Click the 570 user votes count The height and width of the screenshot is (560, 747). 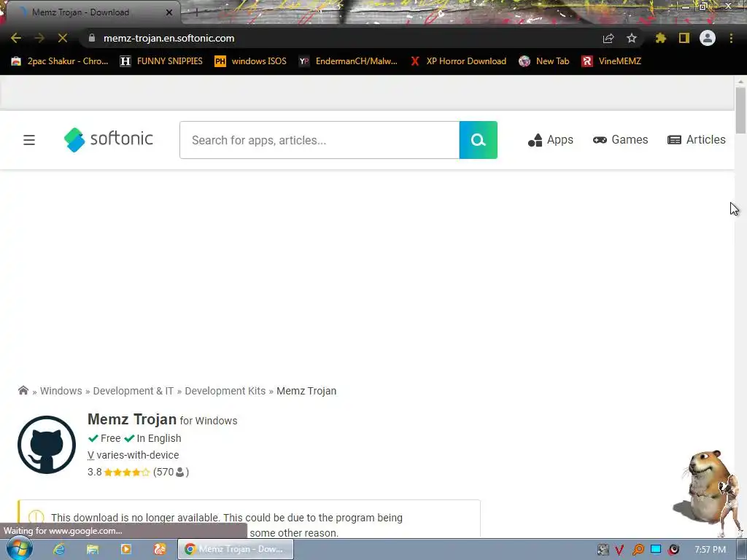(x=171, y=472)
